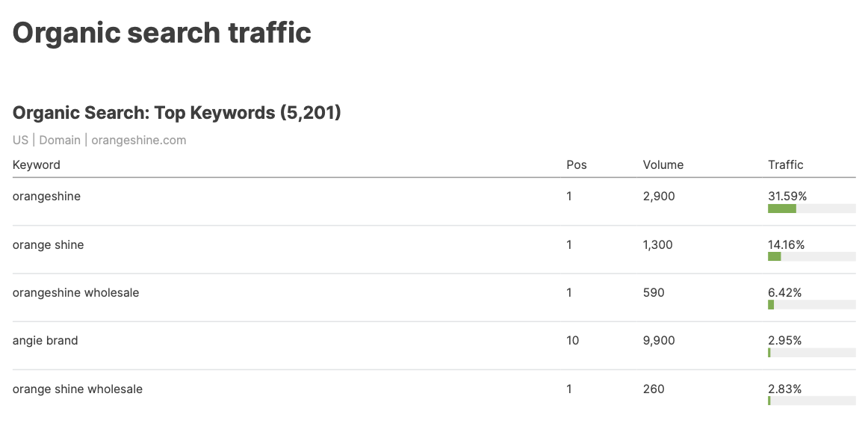This screenshot has height=435, width=868.
Task: Click the position value 10
Action: pos(572,340)
